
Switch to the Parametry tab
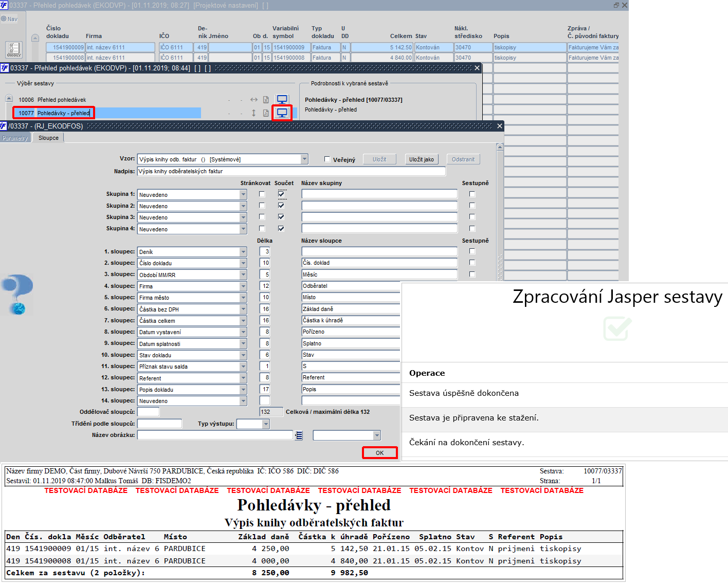(15, 138)
